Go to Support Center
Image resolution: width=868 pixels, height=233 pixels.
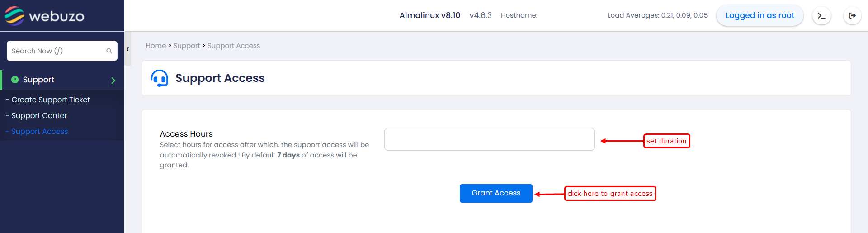coord(39,115)
